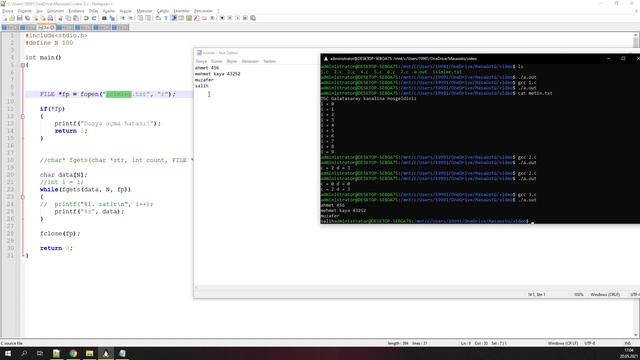The width and height of the screenshot is (640, 360).
Task: Open Yardım menu in the Notepad window
Action: (269, 61)
